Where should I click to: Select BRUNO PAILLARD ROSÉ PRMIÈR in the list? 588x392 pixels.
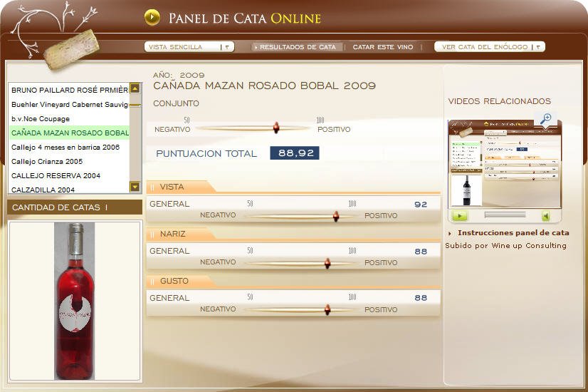69,90
